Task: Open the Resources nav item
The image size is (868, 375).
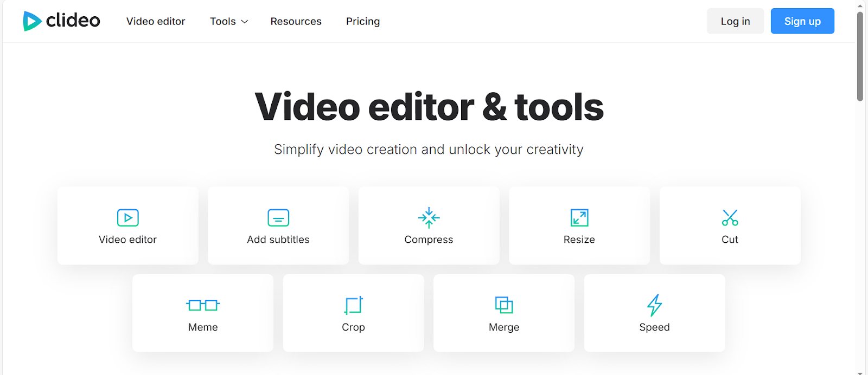Action: coord(296,22)
